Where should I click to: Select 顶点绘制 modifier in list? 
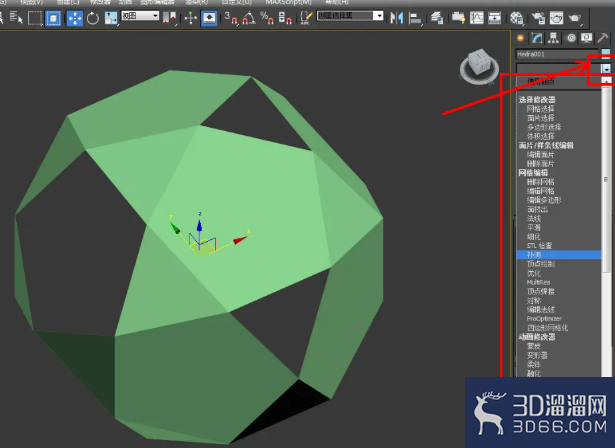coord(540,264)
